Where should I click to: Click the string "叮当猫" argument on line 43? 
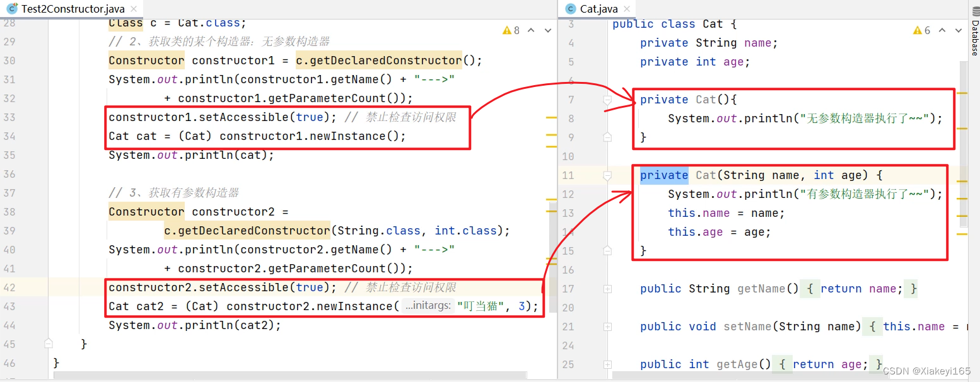coord(482,306)
